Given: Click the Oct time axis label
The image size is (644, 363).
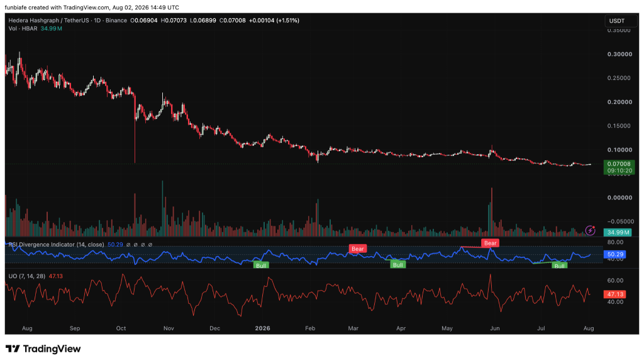Looking at the screenshot, I should 121,328.
